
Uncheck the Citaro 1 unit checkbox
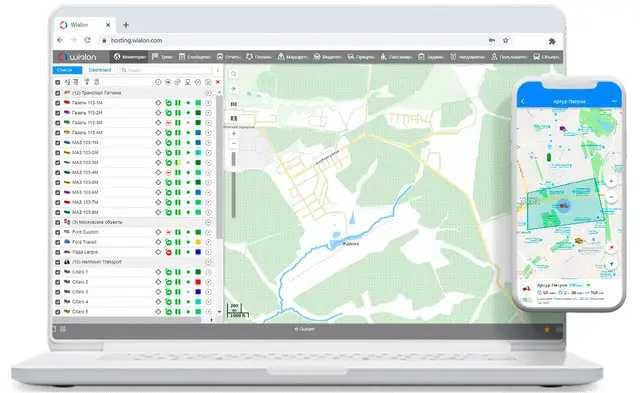click(x=58, y=272)
